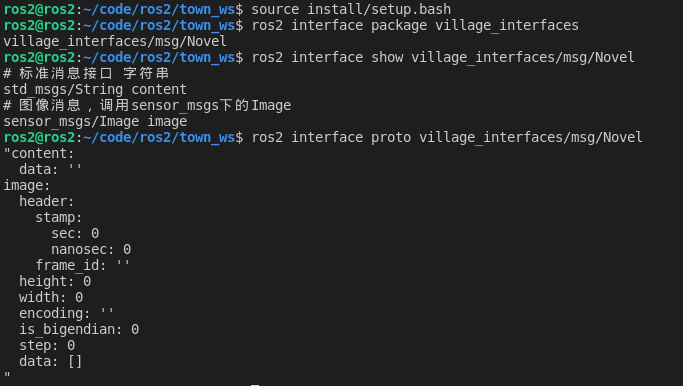Click the 'image:' output line

click(27, 186)
